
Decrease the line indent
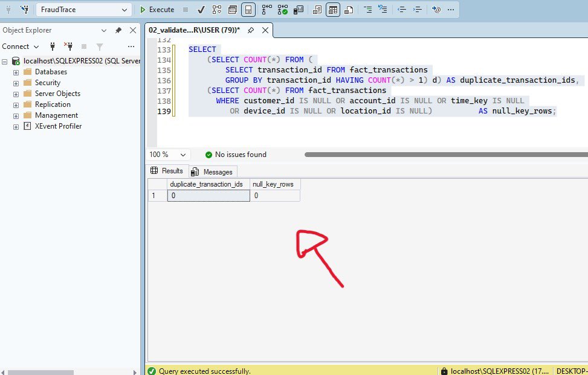402,10
